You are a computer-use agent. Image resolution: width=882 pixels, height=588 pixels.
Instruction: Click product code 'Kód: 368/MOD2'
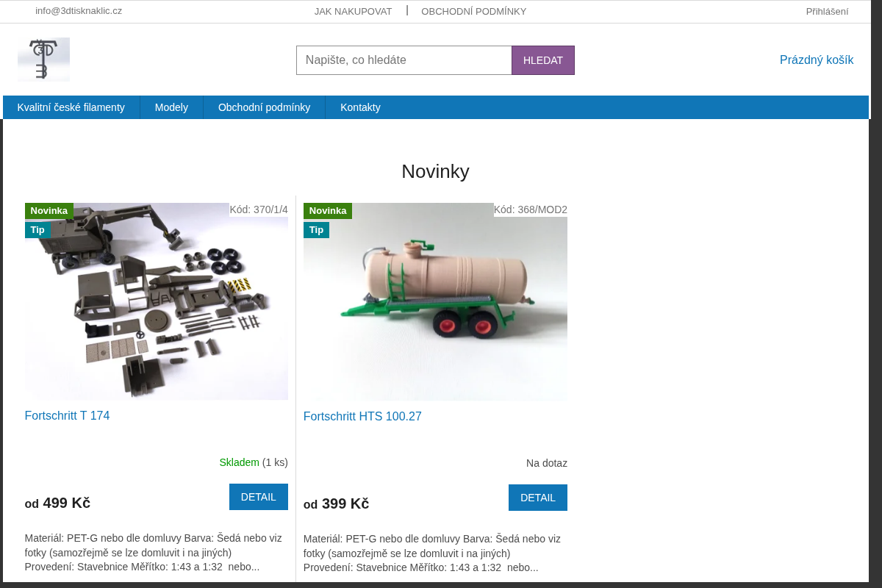click(531, 209)
